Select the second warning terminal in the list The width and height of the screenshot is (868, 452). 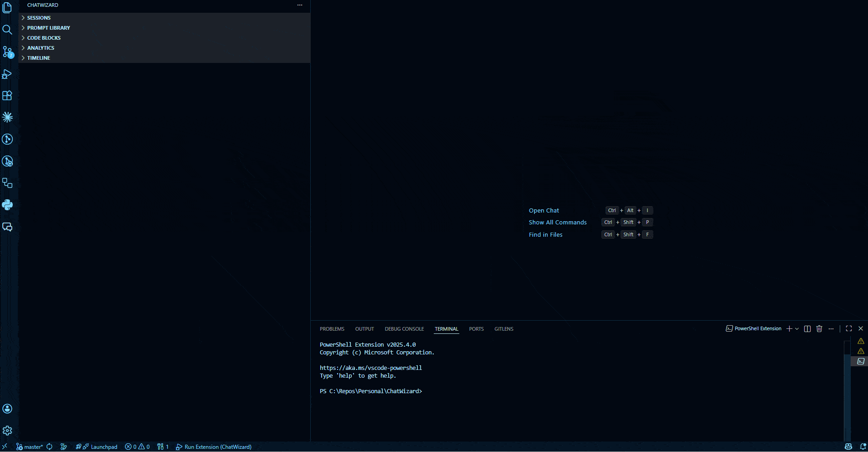(860, 351)
